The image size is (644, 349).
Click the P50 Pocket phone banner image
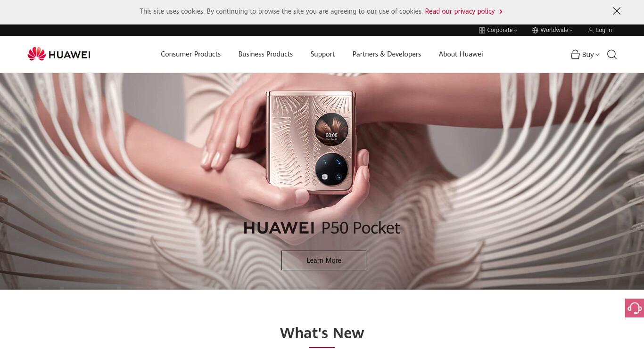[x=322, y=181]
